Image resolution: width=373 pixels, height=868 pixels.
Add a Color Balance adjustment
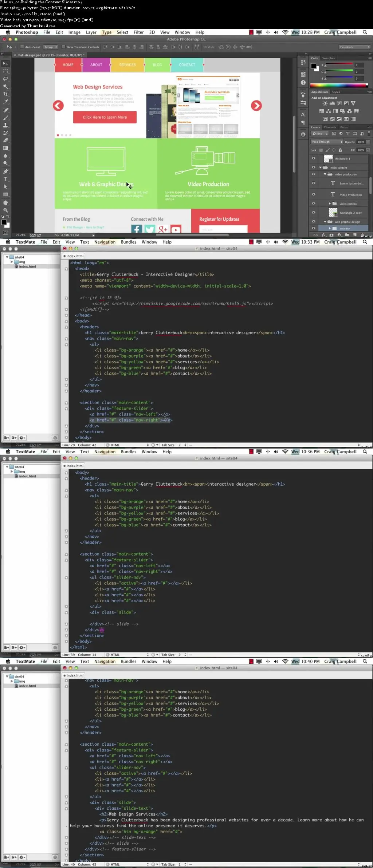pos(329,111)
